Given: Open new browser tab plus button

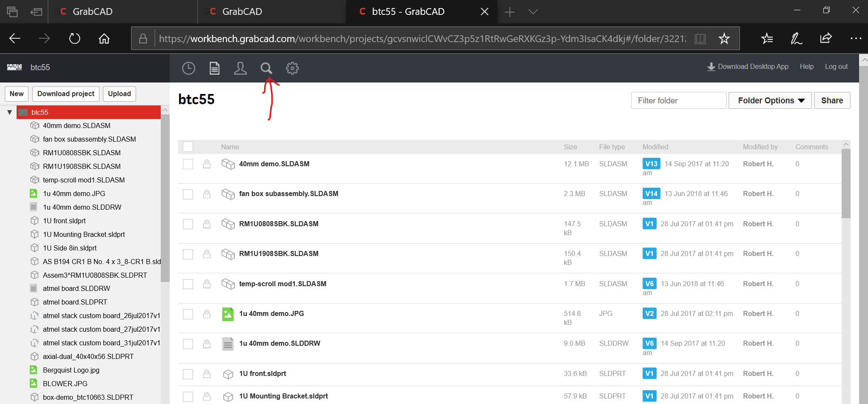Looking at the screenshot, I should click(509, 12).
